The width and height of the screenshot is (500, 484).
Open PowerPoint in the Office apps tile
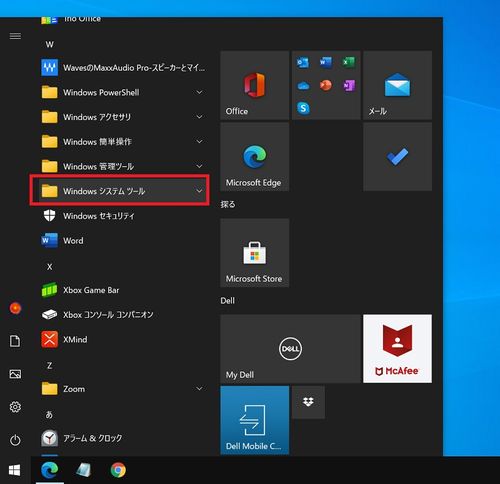click(326, 85)
